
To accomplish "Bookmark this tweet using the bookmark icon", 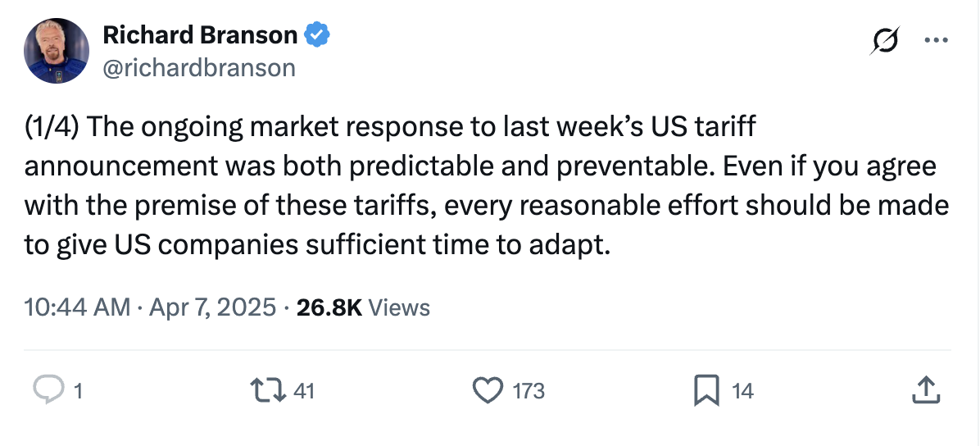I will coord(707,392).
